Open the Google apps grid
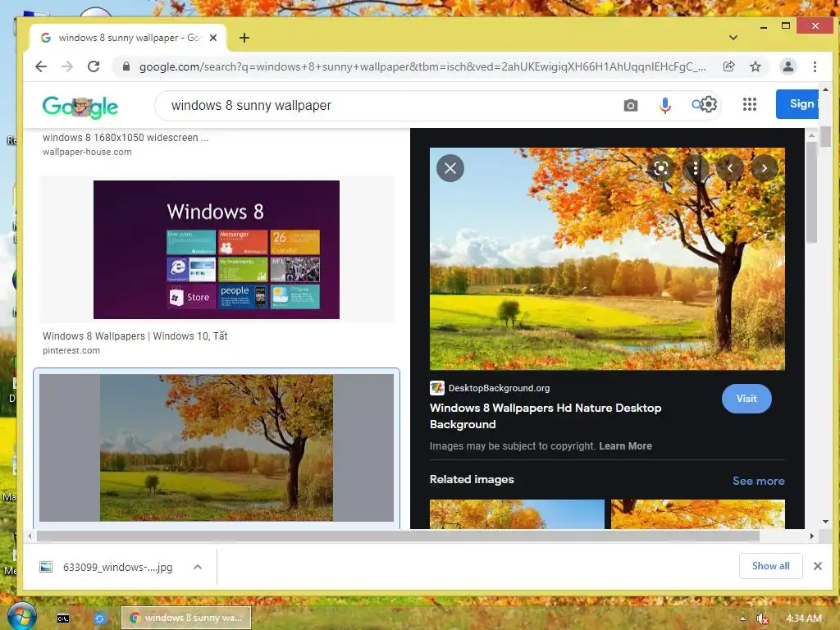 tap(750, 104)
